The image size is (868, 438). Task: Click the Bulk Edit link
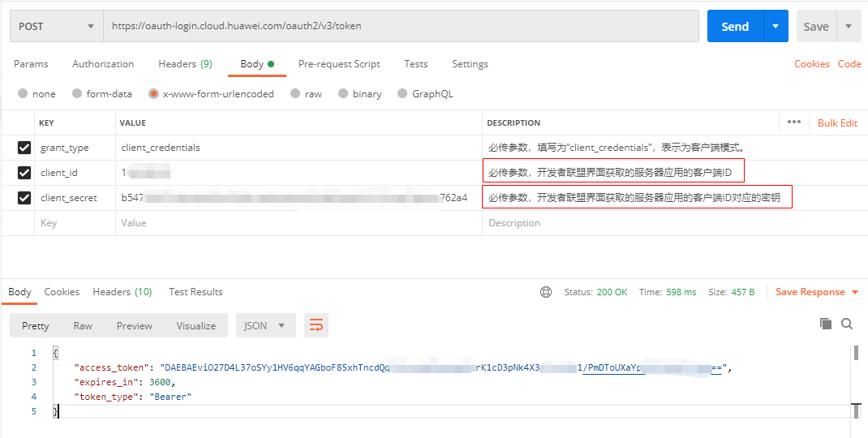coord(837,123)
